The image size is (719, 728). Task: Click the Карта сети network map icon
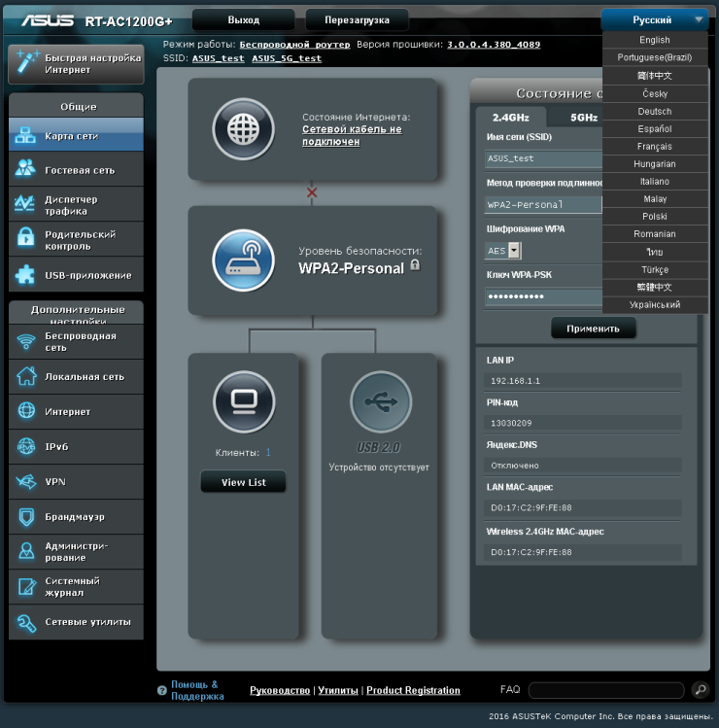(x=25, y=135)
